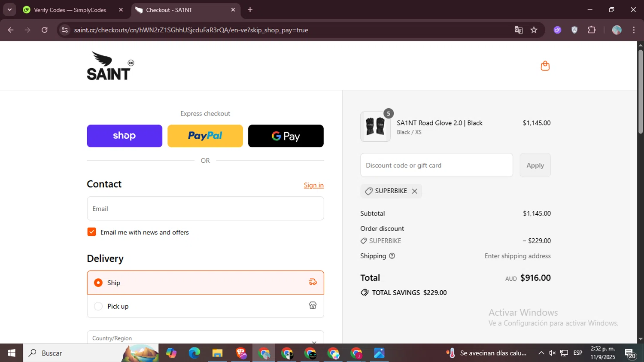Open a new browser tab

[x=250, y=10]
